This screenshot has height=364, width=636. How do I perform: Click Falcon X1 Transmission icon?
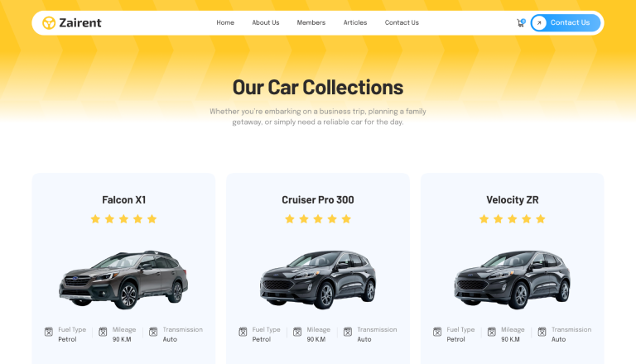tap(153, 332)
